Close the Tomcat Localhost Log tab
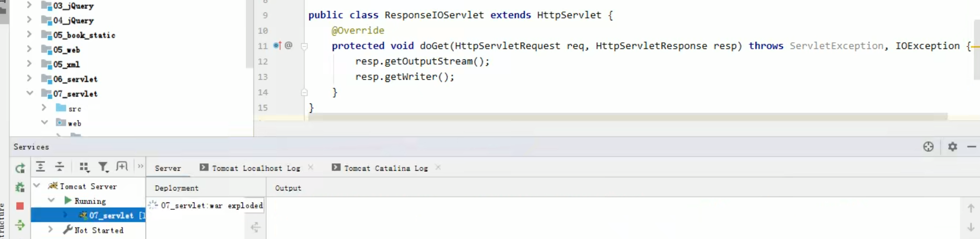This screenshot has width=980, height=239. click(x=311, y=168)
